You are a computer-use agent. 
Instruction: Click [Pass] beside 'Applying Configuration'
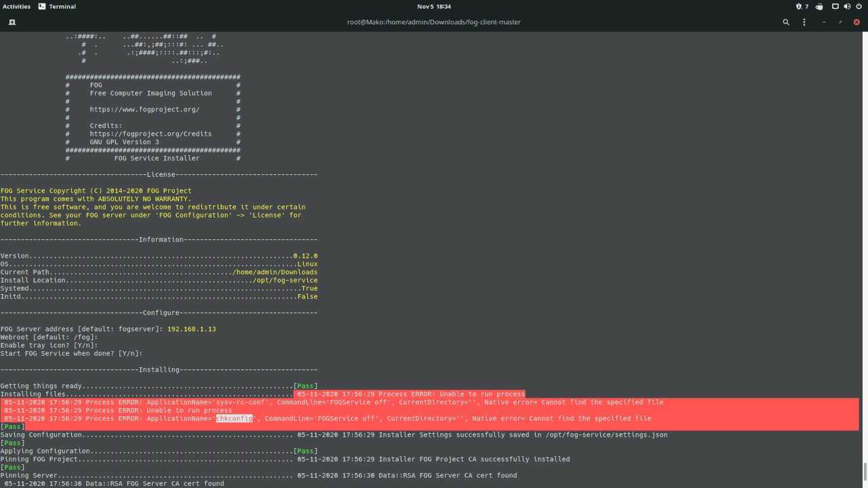[305, 451]
